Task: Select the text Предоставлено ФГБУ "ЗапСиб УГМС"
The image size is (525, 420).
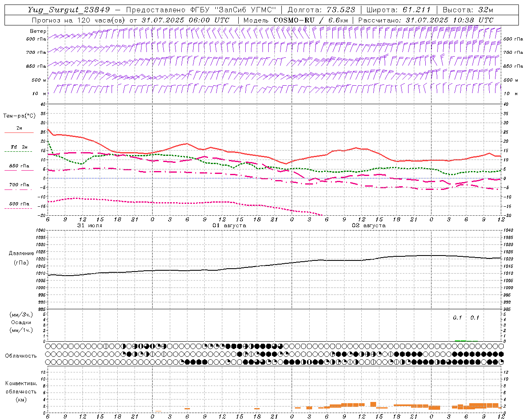Action: 201,10
